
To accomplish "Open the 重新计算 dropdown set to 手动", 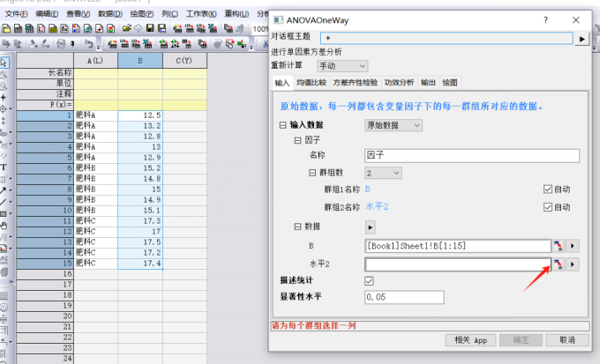I will pyautogui.click(x=342, y=66).
